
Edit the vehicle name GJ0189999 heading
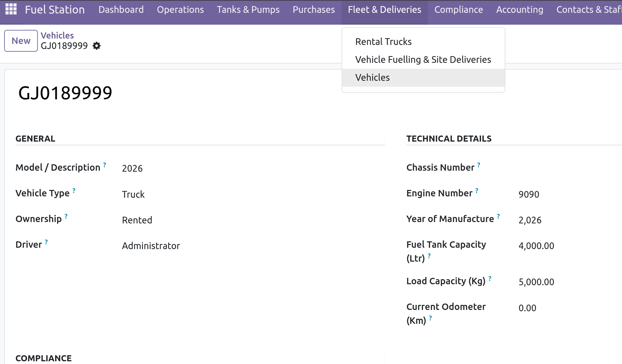(65, 93)
